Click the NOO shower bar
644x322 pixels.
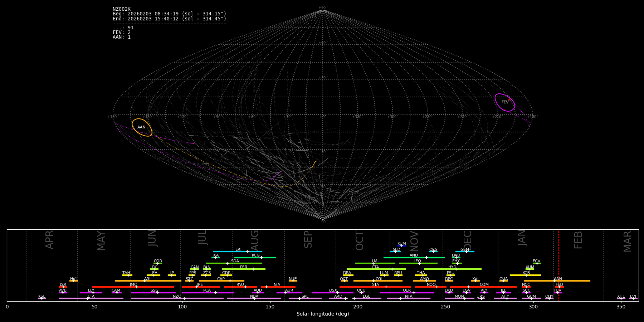click(431, 287)
